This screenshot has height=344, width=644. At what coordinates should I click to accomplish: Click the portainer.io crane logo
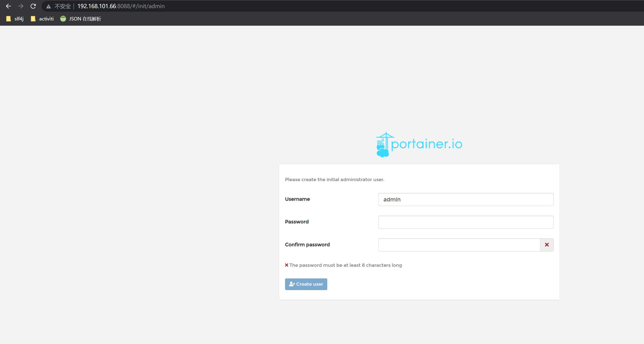(x=383, y=145)
